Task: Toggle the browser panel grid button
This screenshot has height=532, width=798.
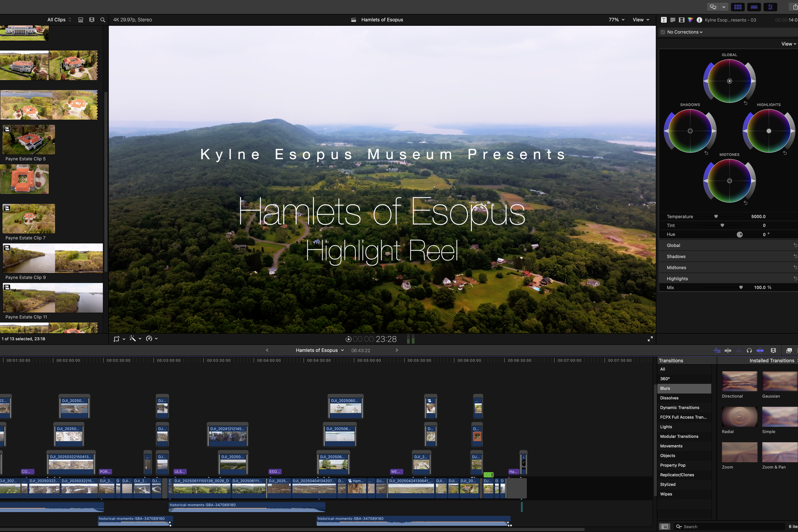Action: point(737,7)
